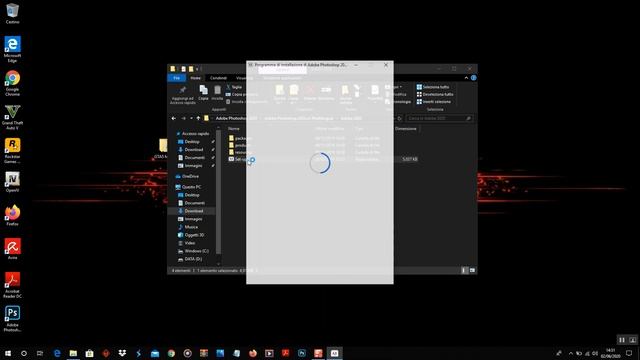This screenshot has height=360, width=640.
Task: Click Inverti selezione in the ribbon
Action: [433, 102]
